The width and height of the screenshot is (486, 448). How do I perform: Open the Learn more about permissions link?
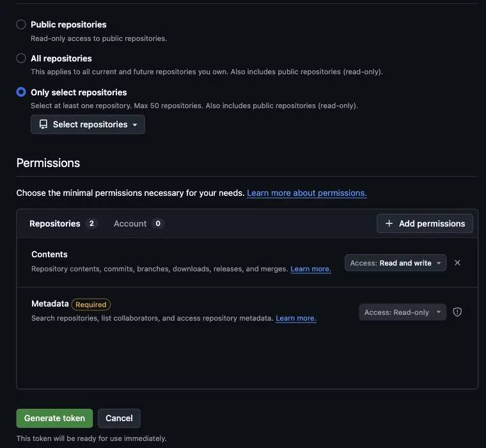tap(306, 193)
